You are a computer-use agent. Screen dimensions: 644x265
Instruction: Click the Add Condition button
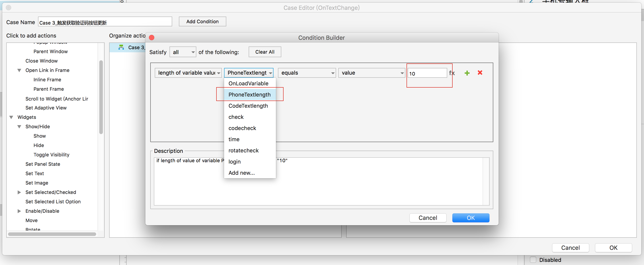click(x=202, y=21)
